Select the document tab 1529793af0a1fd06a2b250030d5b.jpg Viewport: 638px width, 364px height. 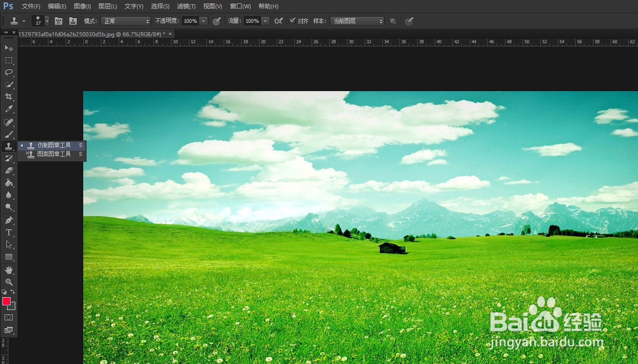(x=92, y=34)
